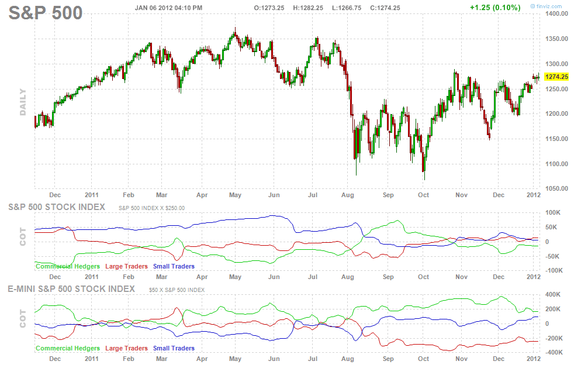Click the open value O:1273.25
588x368 pixels.
click(x=269, y=8)
